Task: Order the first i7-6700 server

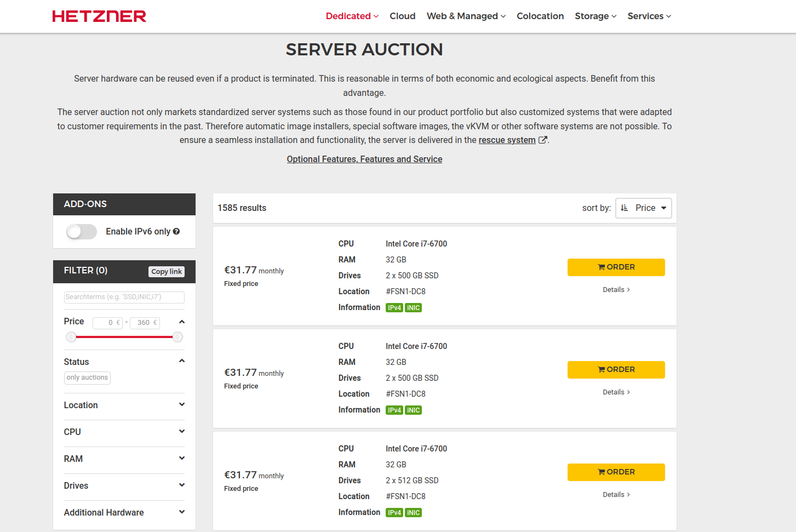Action: point(616,267)
